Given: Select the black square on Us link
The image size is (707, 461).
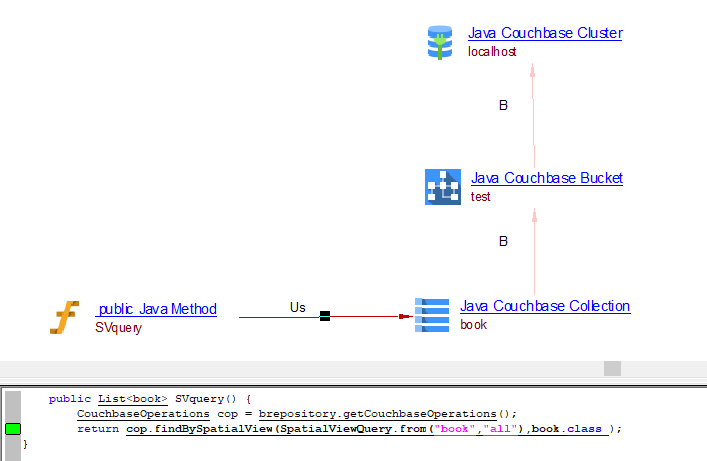Looking at the screenshot, I should pyautogui.click(x=324, y=316).
